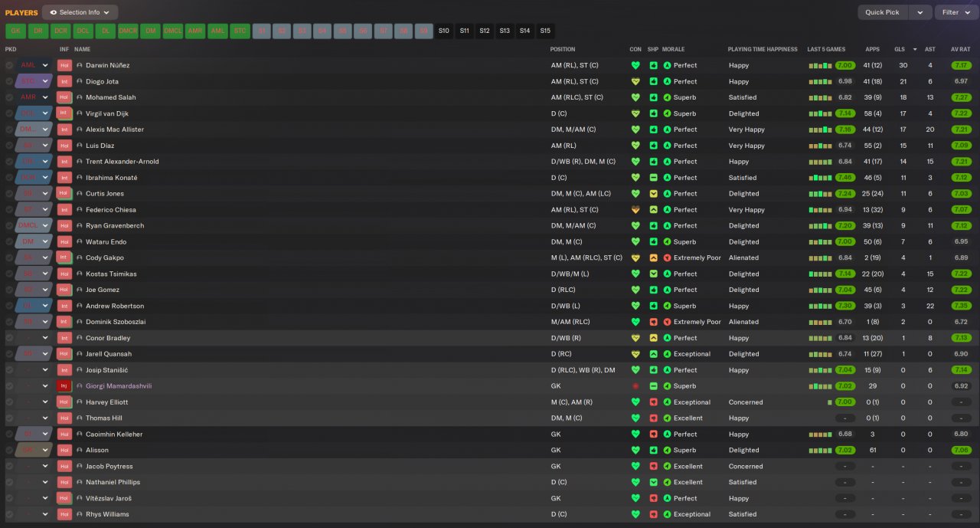Toggle the picked checkmark for Mohamed Salah
The width and height of the screenshot is (980, 528).
tap(9, 97)
